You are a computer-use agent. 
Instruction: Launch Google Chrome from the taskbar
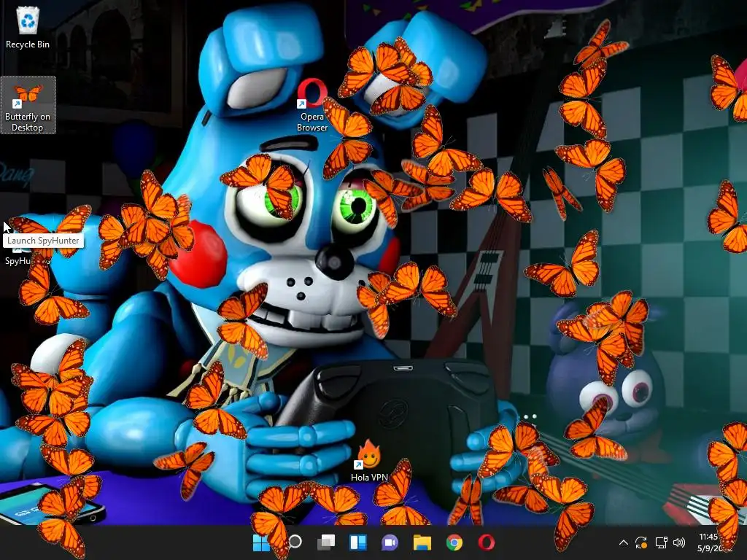[x=454, y=542]
